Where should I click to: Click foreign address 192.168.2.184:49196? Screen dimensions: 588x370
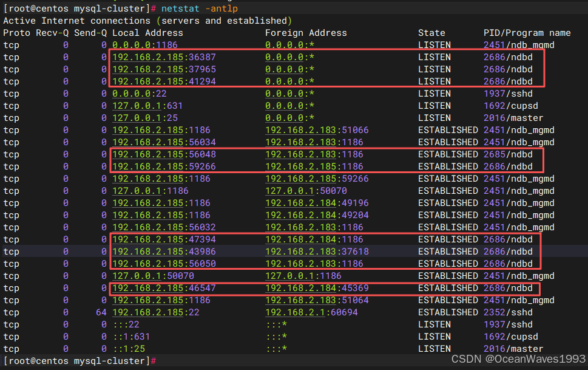point(317,203)
